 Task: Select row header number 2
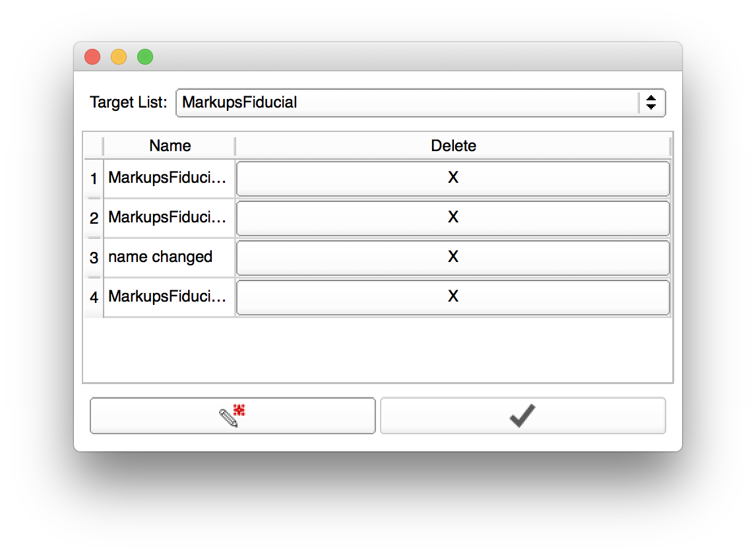click(94, 218)
